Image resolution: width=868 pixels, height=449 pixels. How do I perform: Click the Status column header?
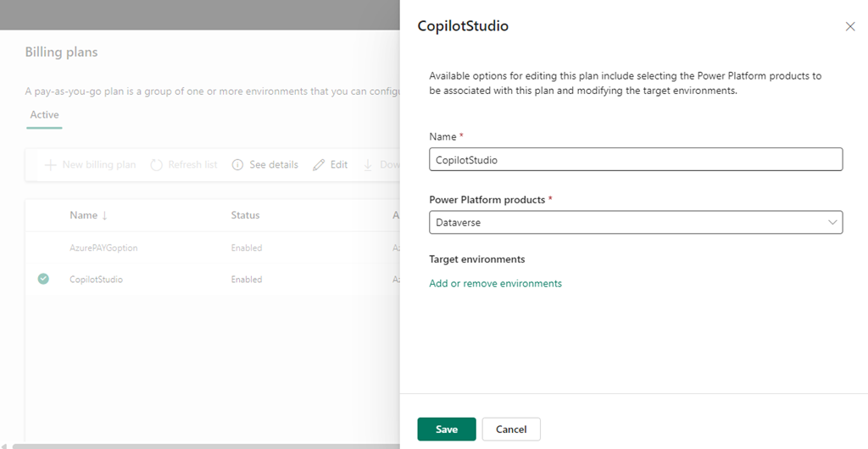point(245,215)
